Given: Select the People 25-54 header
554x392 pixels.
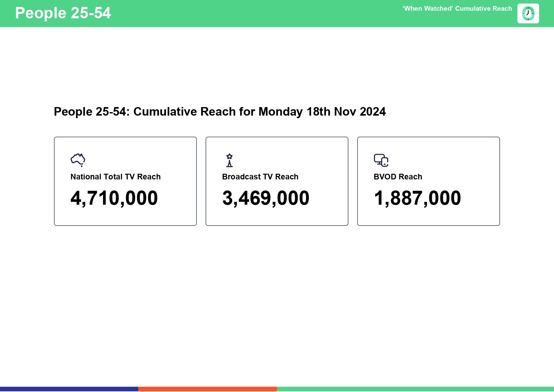Looking at the screenshot, I should [x=63, y=13].
